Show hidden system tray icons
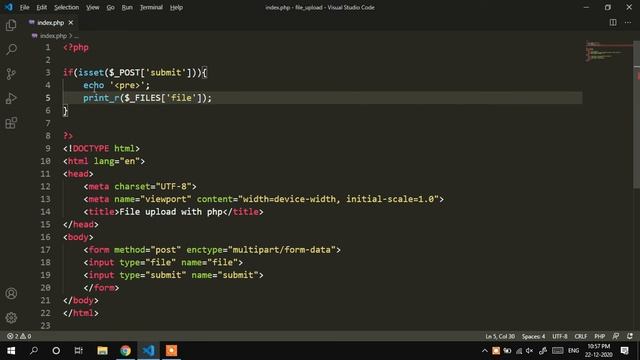640x360 pixels. (x=484, y=351)
